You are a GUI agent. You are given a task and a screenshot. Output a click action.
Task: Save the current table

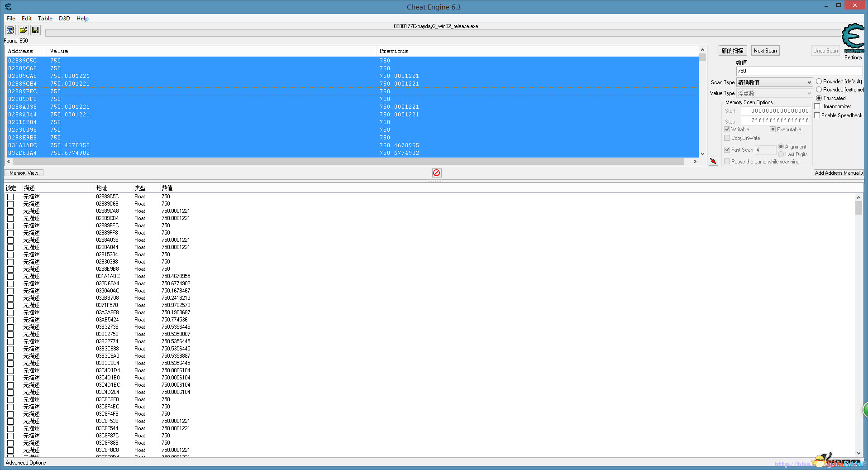point(35,30)
